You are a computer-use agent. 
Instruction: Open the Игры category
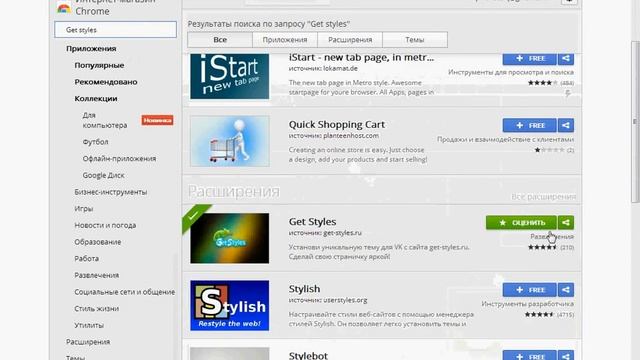pos(84,209)
